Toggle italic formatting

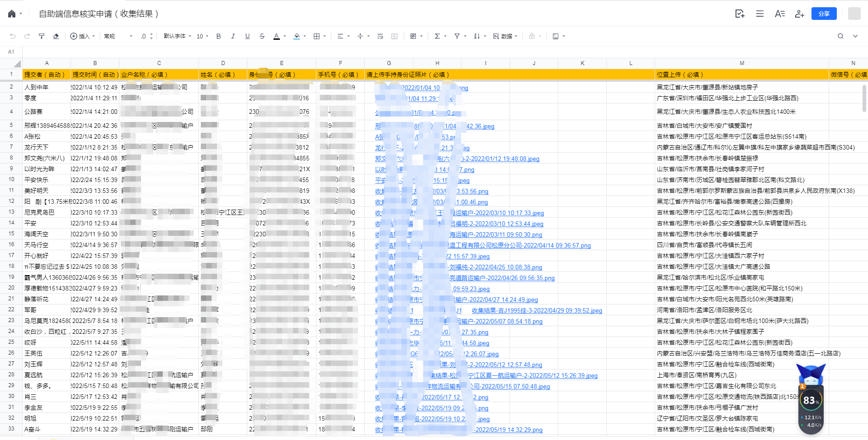[x=233, y=36]
